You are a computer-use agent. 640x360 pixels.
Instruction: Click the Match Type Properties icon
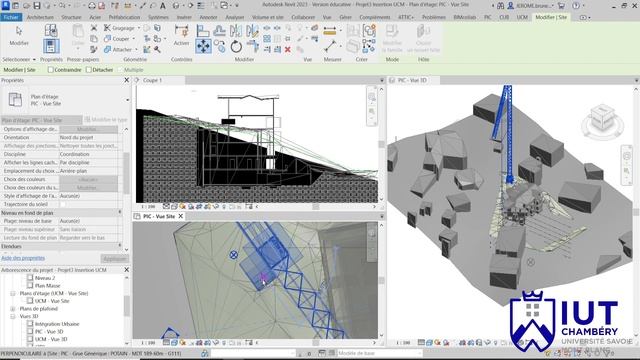pyautogui.click(x=94, y=49)
